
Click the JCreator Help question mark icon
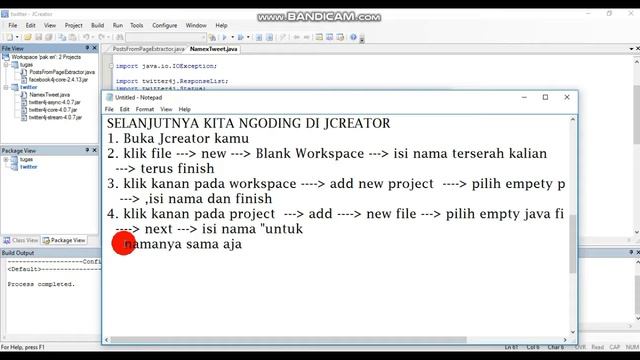353,37
